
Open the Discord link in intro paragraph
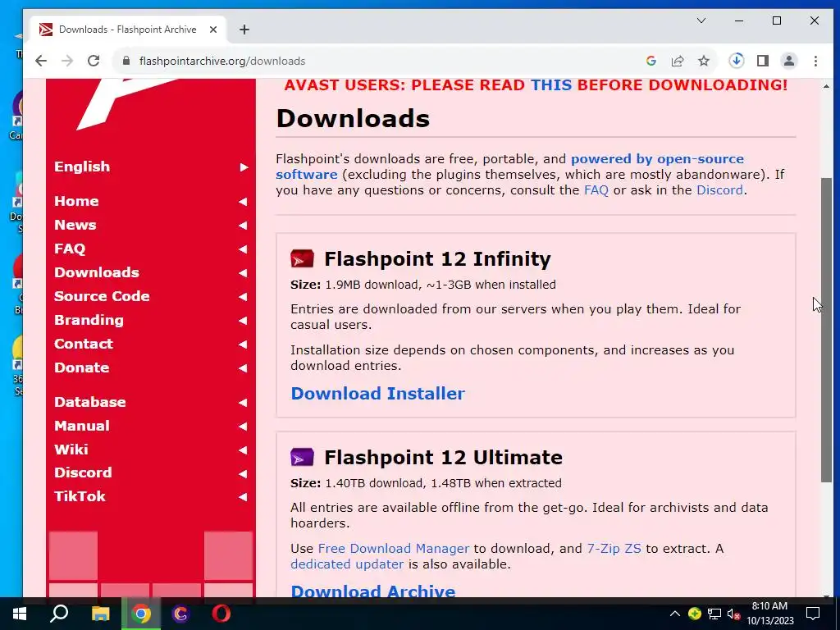point(719,190)
